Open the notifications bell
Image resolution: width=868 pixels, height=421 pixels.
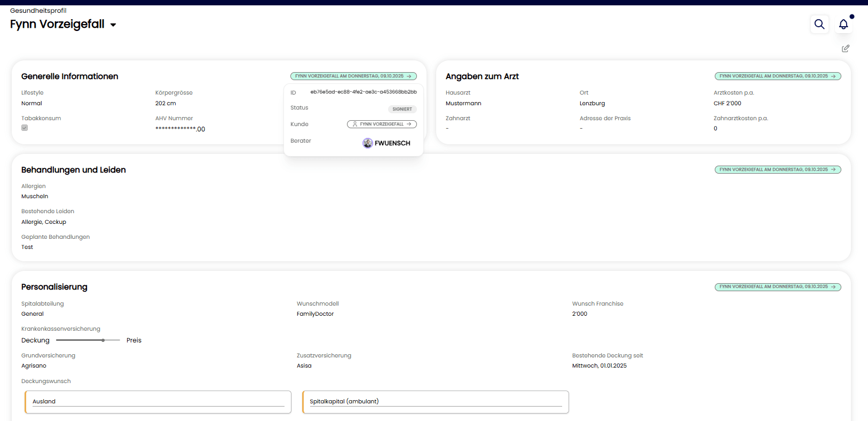(x=843, y=24)
